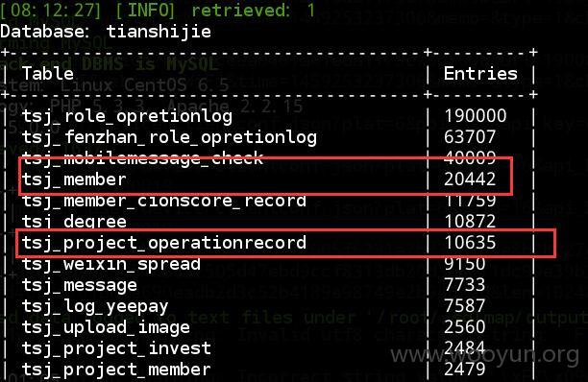Select the tsj_fenzhan_role_opretionlog row
The width and height of the screenshot is (588, 382).
[269, 137]
